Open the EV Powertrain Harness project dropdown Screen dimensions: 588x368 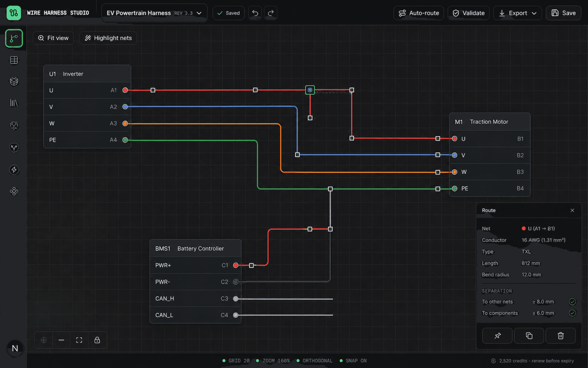pyautogui.click(x=154, y=13)
